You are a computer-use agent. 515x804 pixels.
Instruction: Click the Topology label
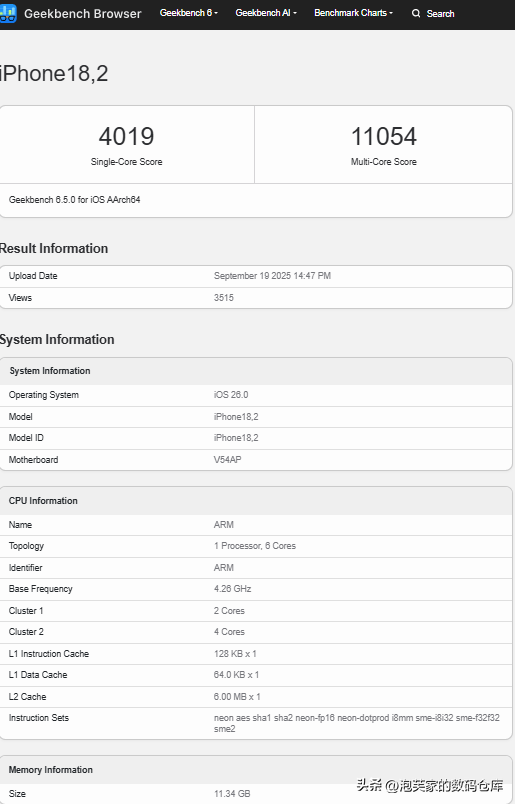26,546
